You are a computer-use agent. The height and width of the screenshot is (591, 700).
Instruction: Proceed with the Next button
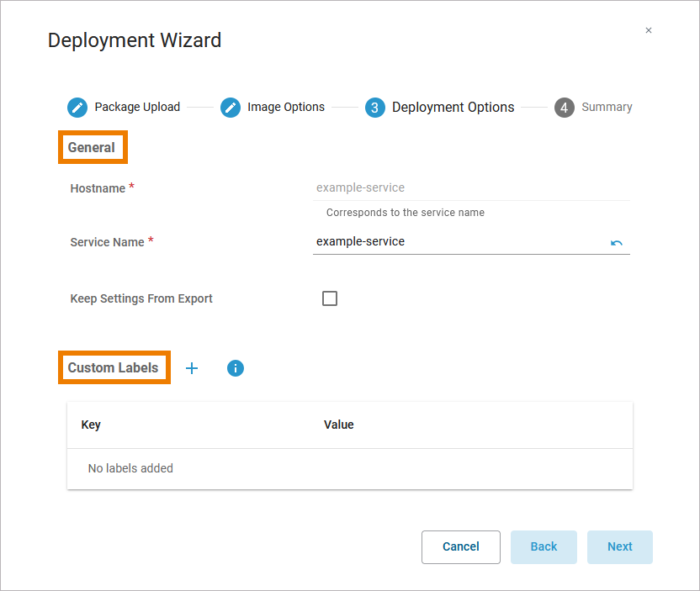pyautogui.click(x=619, y=546)
